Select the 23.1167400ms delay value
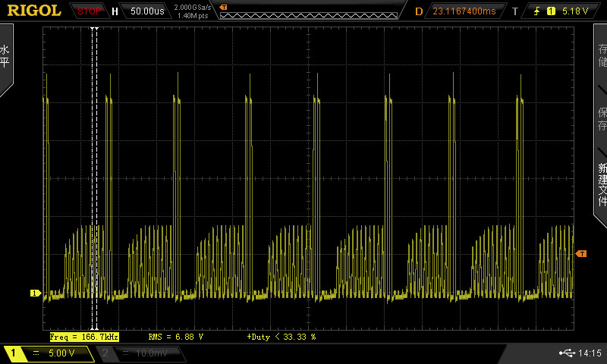Screen dimensions: 607x364 pos(464,11)
